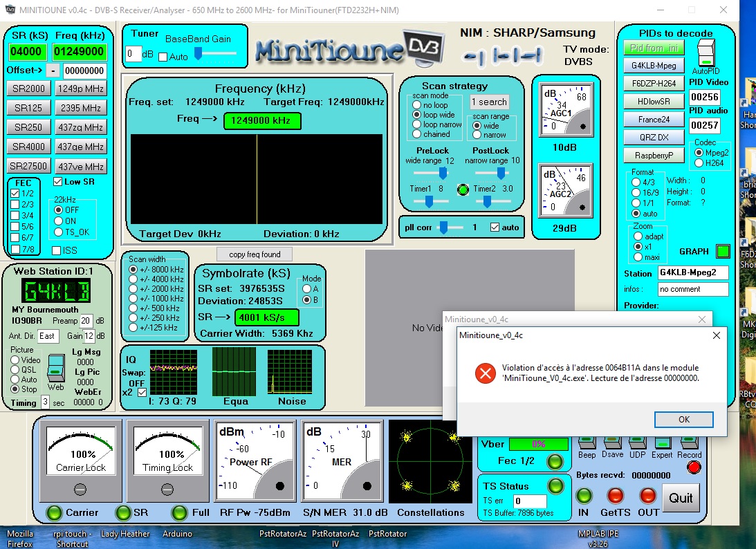Viewport: 756px width, 549px height.
Task: Enable the FEC 3/4 checkbox
Action: click(x=15, y=214)
